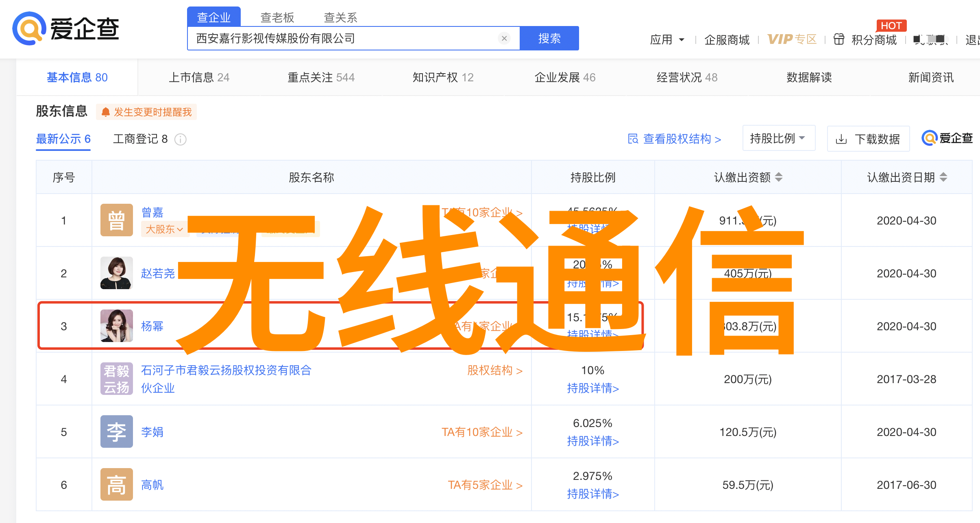980x523 pixels.
Task: Select the 查老板 search tab
Action: click(x=277, y=17)
